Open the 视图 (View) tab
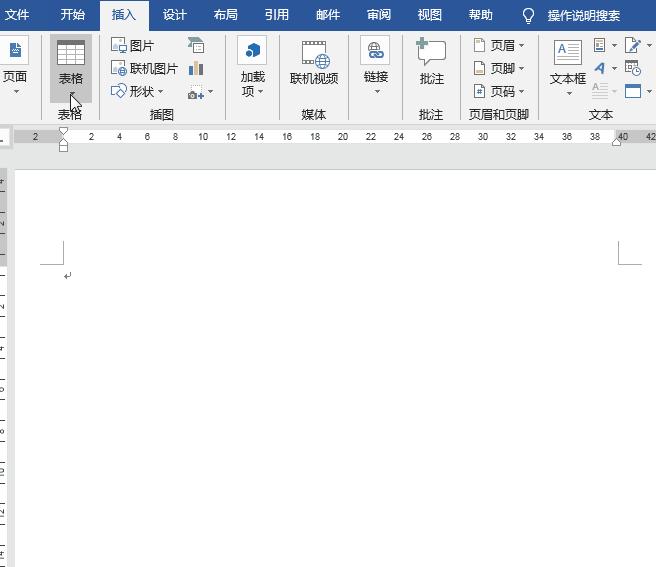 (x=430, y=15)
